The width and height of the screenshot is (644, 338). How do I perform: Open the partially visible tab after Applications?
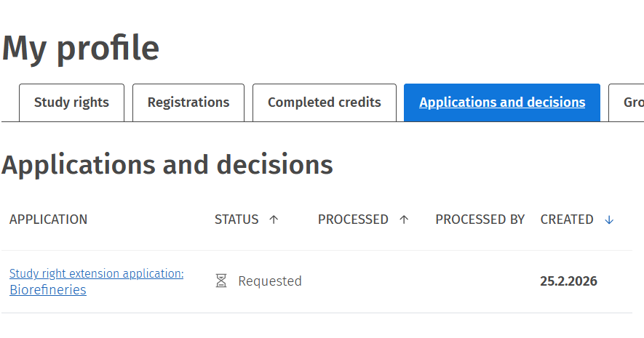click(x=629, y=102)
